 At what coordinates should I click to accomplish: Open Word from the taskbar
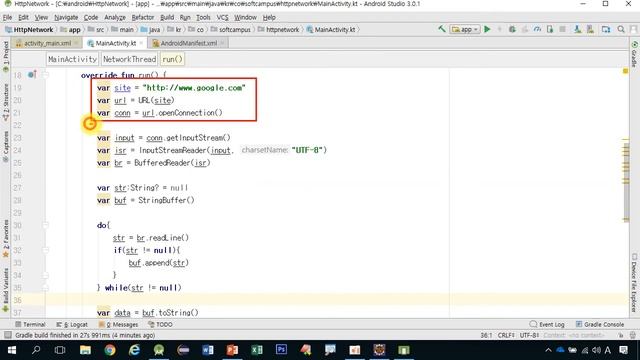pyautogui.click(x=208, y=350)
